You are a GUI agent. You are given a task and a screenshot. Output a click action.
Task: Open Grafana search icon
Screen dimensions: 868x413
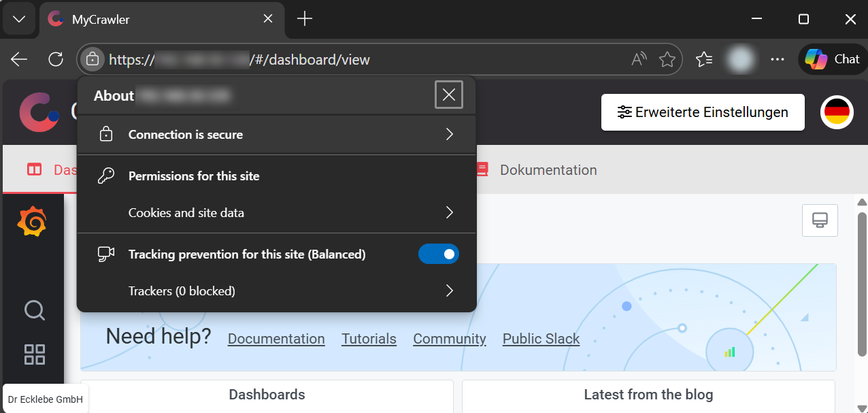34,310
